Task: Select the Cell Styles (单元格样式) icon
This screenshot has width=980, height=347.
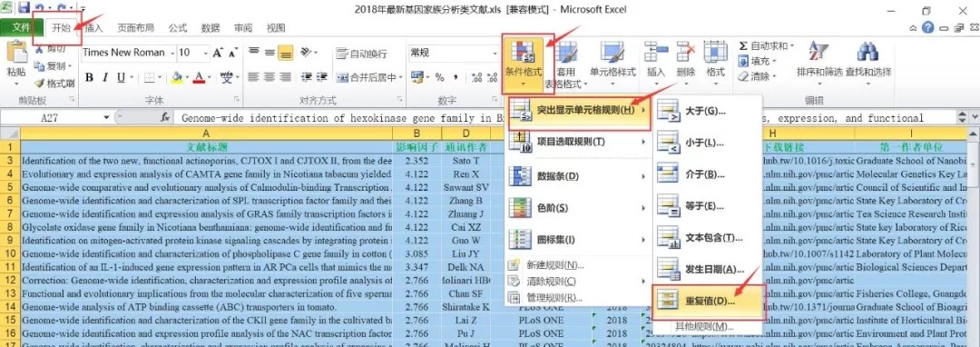Action: tap(612, 53)
